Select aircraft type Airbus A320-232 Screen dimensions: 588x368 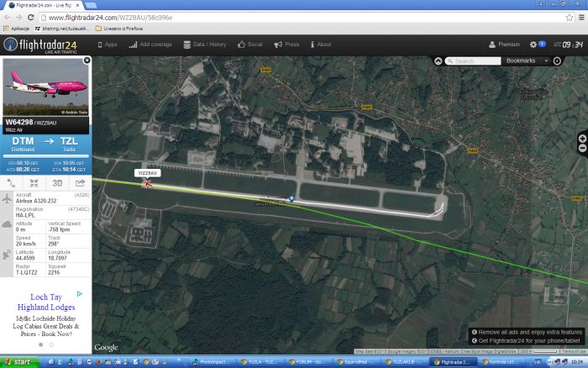(36, 201)
